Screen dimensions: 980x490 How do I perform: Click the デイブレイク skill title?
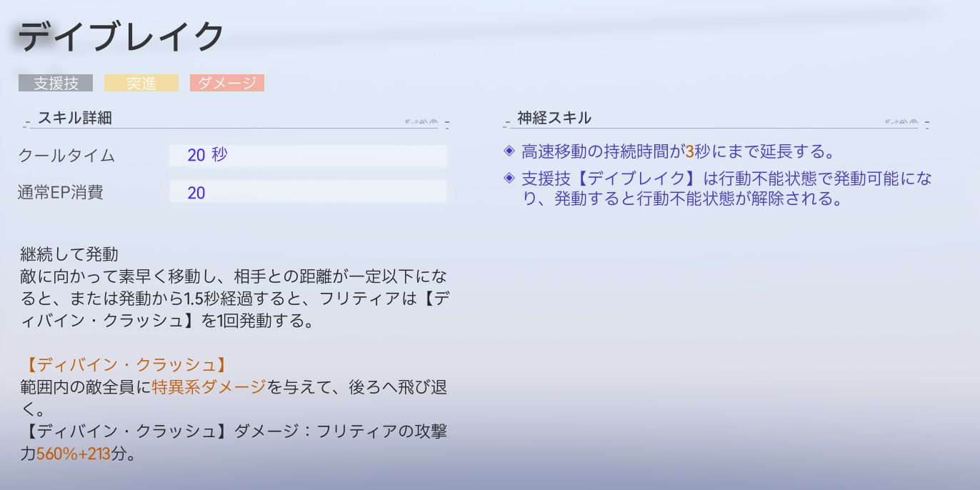(121, 36)
